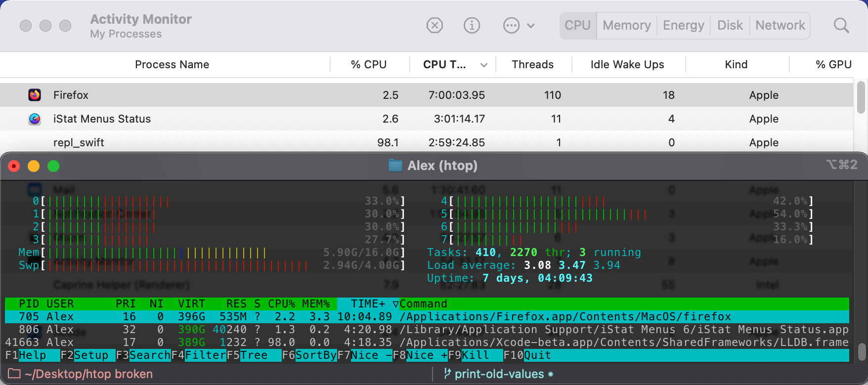
Task: Click F7 Nice - in htop footer
Action: (x=365, y=355)
